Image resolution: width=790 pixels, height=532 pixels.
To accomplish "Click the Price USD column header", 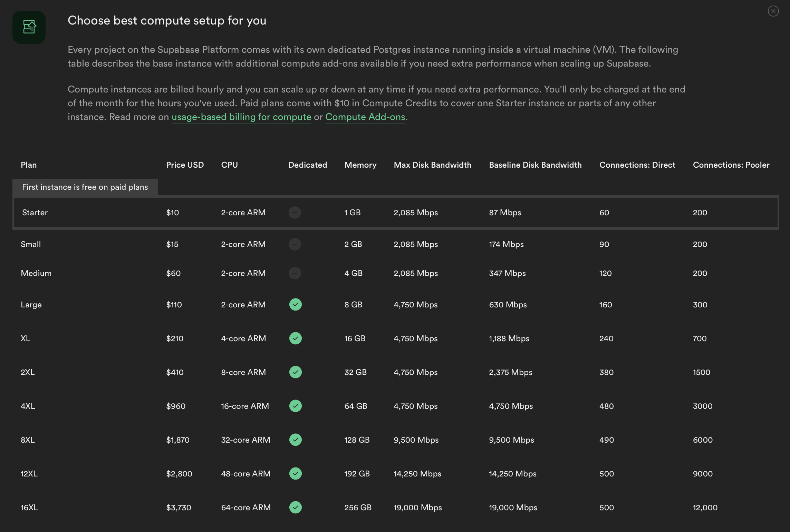I will click(x=185, y=165).
